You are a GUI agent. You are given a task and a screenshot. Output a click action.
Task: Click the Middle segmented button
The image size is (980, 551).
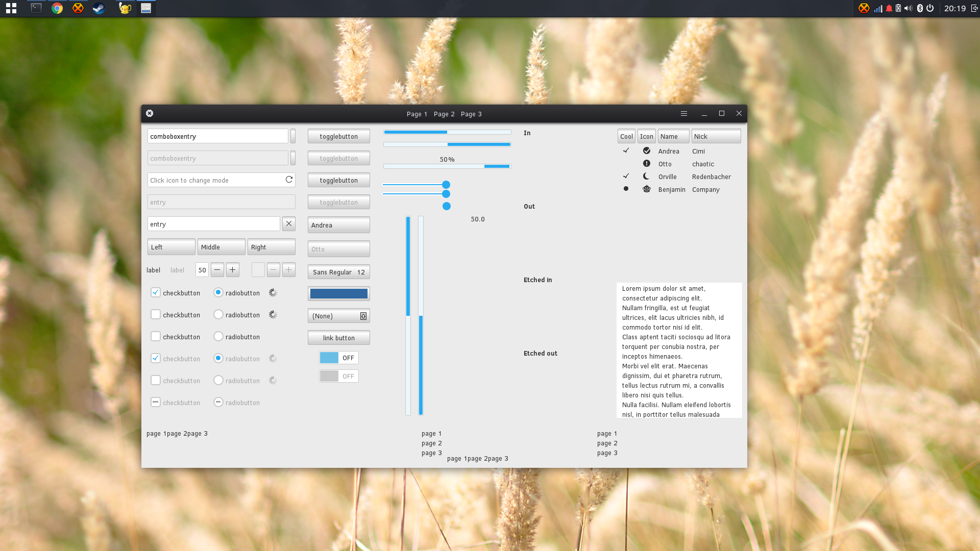coord(222,247)
